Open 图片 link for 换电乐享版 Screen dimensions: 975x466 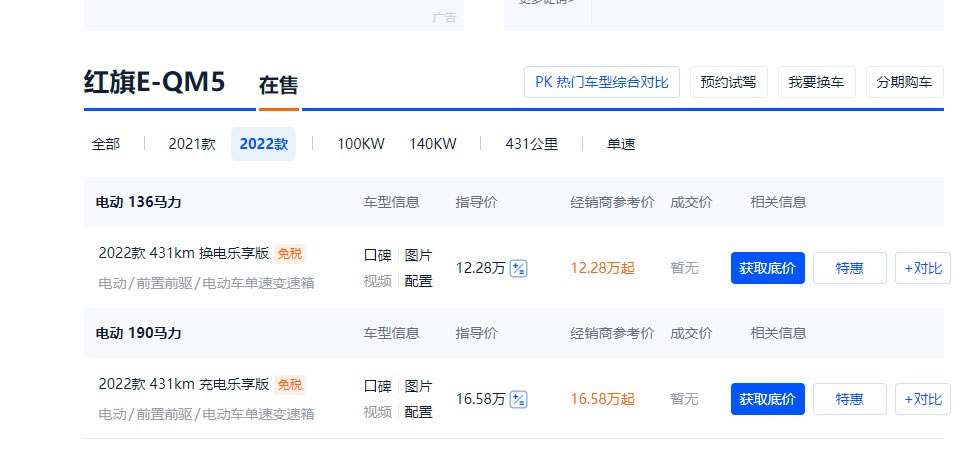pyautogui.click(x=418, y=256)
